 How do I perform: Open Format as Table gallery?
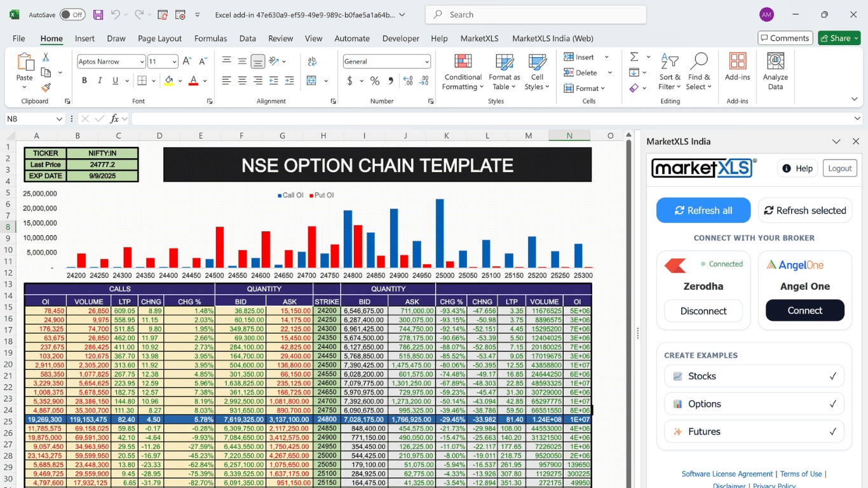click(x=505, y=72)
